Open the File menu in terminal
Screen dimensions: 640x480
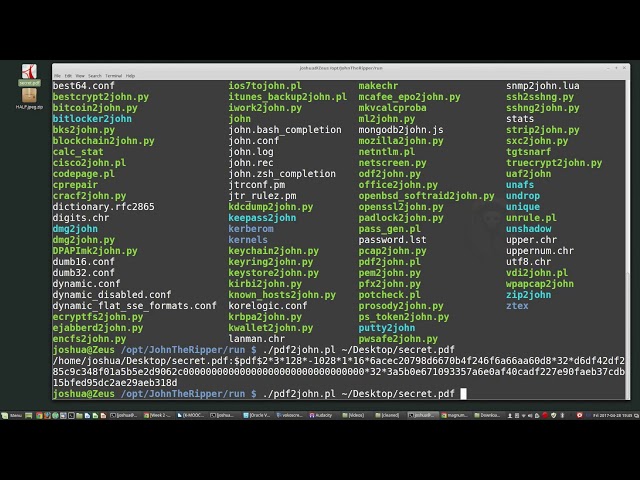point(57,76)
